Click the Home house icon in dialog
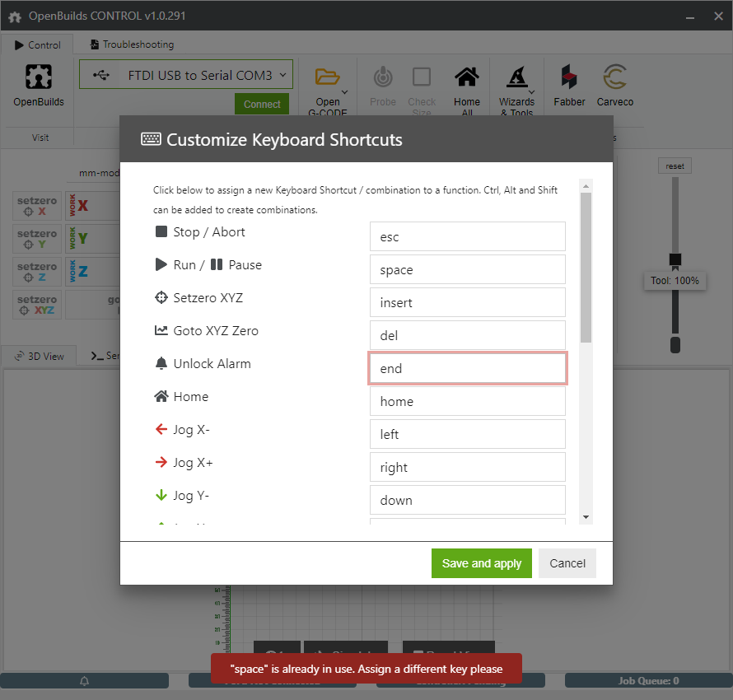 click(161, 396)
